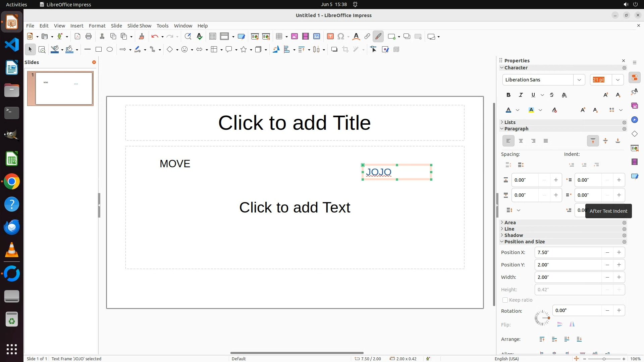
Task: Click the Insert Image toolbar icon
Action: click(x=294, y=37)
